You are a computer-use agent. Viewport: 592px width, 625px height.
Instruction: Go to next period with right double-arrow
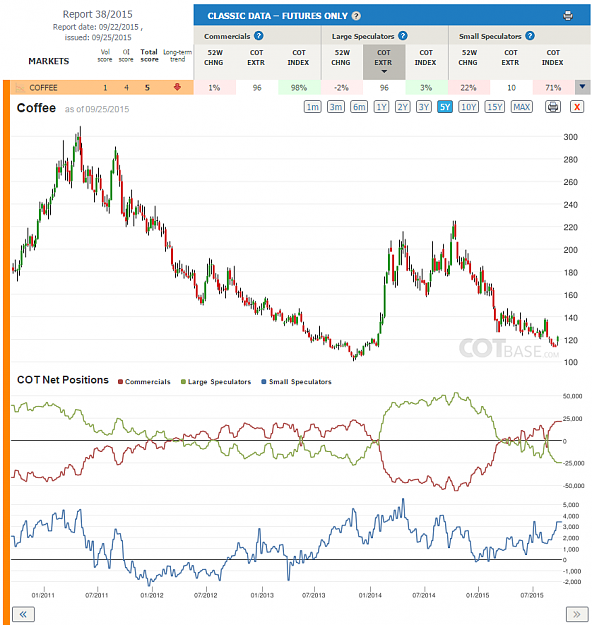click(x=577, y=614)
